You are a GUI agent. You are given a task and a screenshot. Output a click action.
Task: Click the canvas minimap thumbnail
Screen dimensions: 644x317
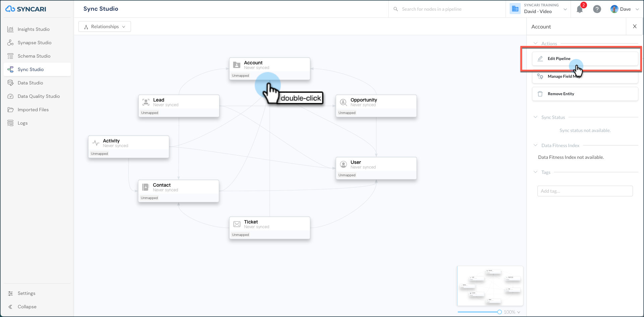pos(490,286)
